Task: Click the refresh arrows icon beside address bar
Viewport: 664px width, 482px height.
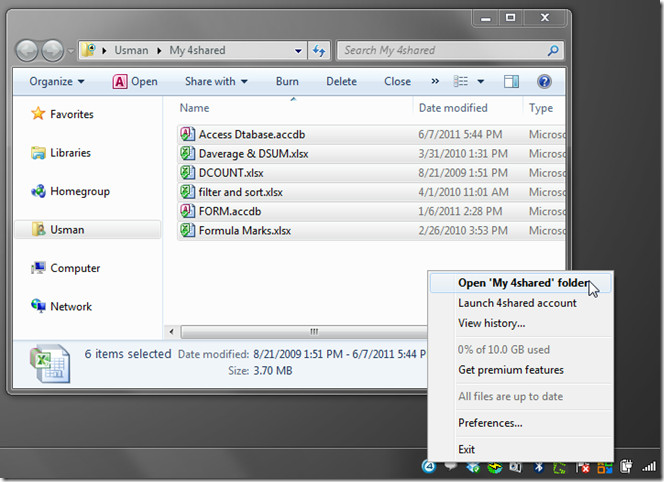Action: [320, 50]
